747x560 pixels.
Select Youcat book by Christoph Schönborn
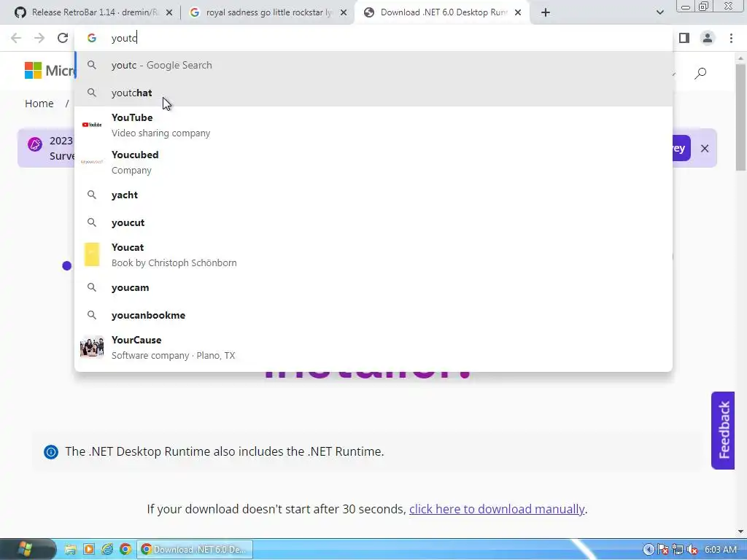pyautogui.click(x=373, y=254)
